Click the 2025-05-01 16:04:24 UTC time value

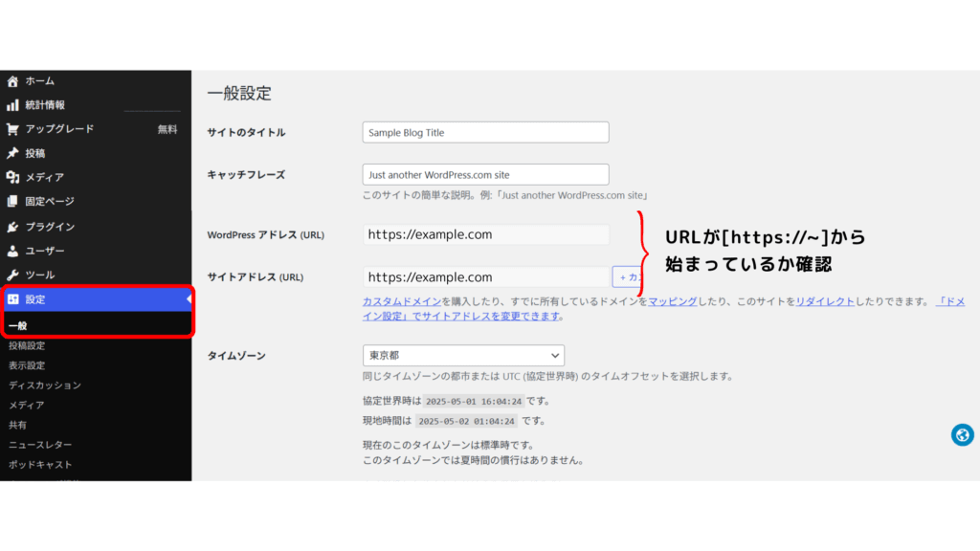474,401
